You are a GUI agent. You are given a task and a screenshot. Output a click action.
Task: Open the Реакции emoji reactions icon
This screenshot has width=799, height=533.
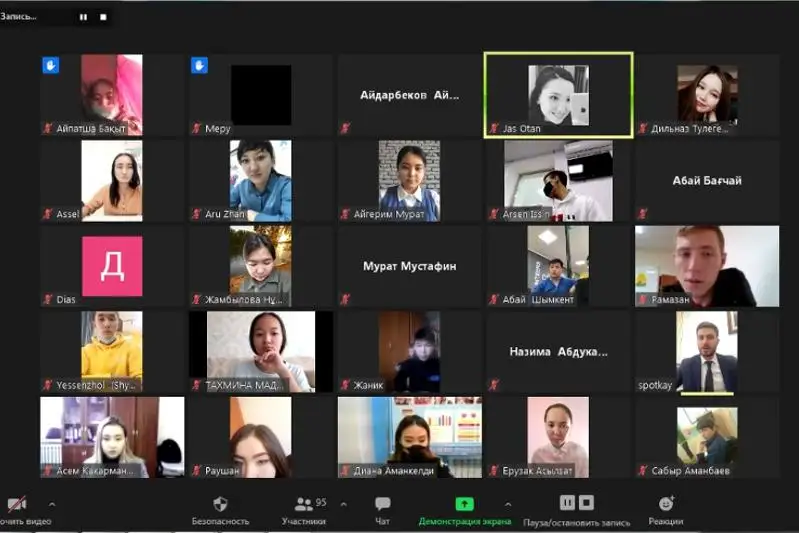(666, 504)
